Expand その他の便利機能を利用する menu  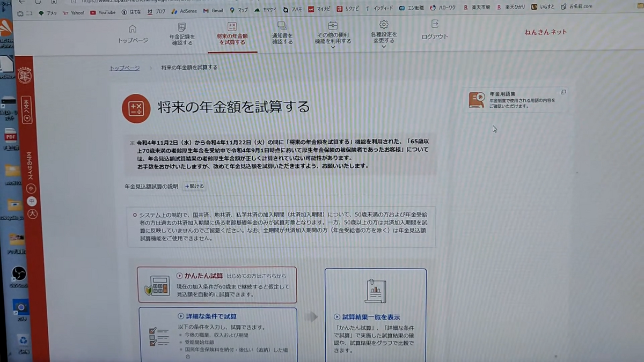pyautogui.click(x=333, y=34)
